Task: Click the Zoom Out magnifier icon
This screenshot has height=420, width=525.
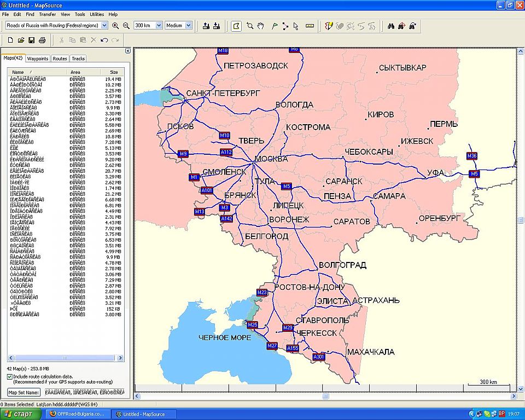Action: pyautogui.click(x=126, y=26)
